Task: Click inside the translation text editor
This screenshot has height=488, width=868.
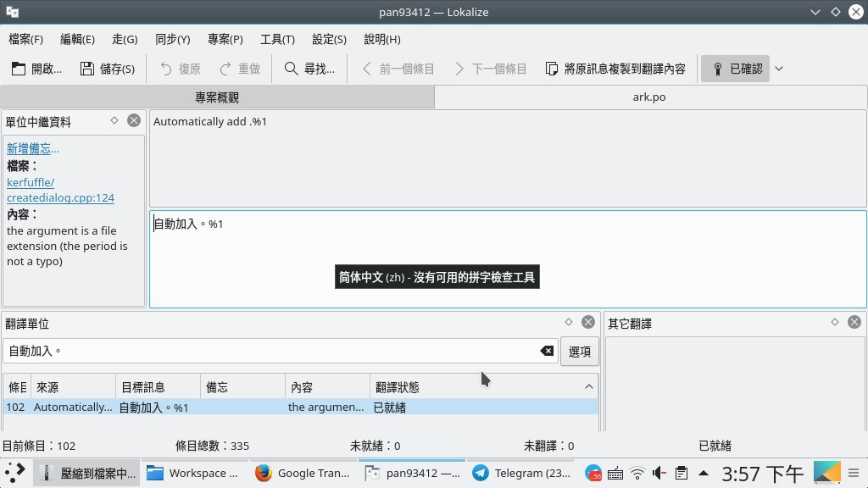Action: pyautogui.click(x=508, y=259)
